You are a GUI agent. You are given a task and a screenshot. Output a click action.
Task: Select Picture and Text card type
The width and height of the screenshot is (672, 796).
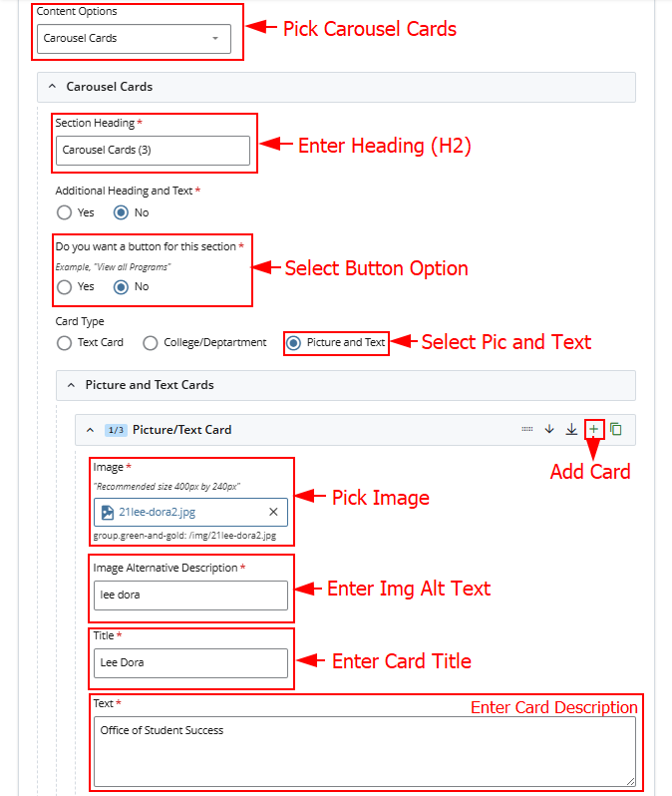pos(293,342)
